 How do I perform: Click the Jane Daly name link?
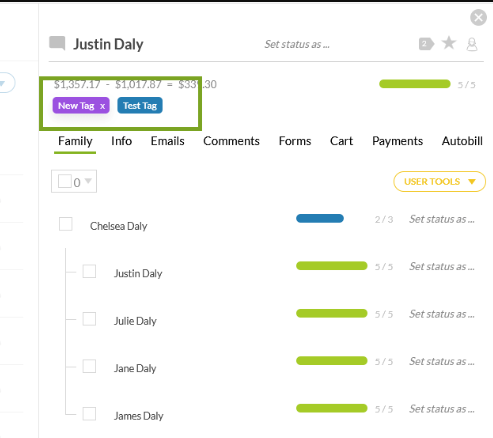135,368
